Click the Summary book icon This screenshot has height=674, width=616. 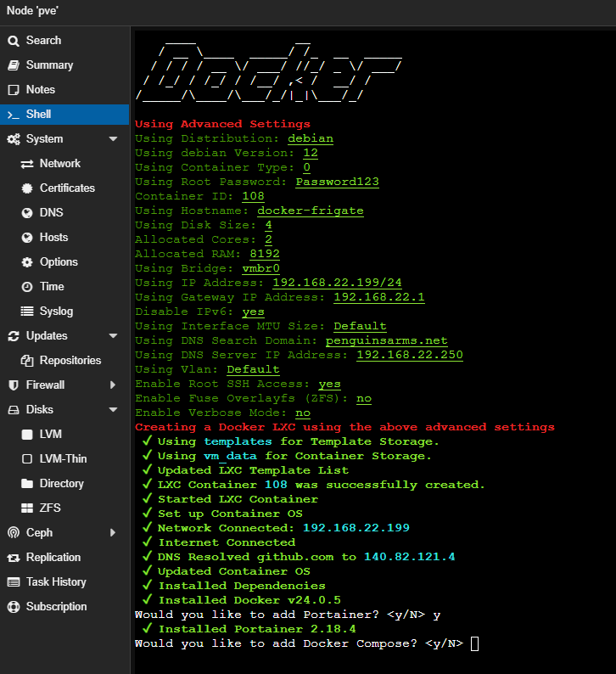(14, 65)
